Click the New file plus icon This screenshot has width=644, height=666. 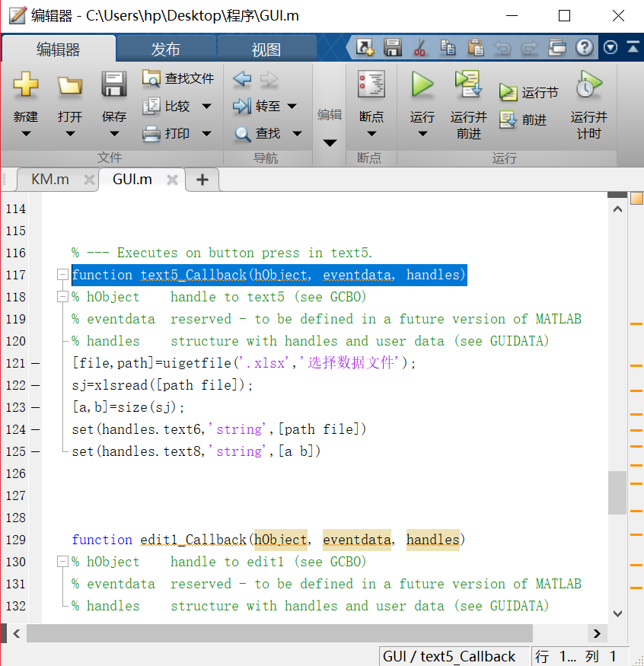pyautogui.click(x=26, y=84)
